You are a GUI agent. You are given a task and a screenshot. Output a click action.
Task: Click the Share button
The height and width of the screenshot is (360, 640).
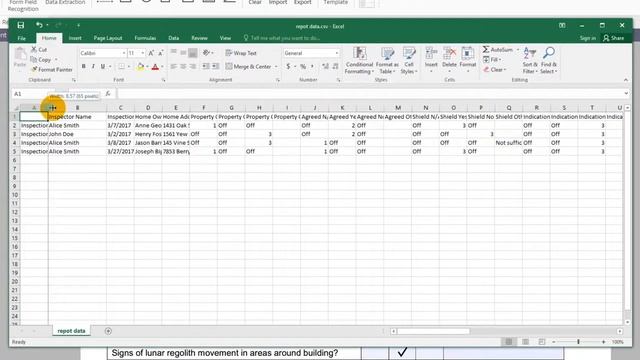[x=613, y=38]
